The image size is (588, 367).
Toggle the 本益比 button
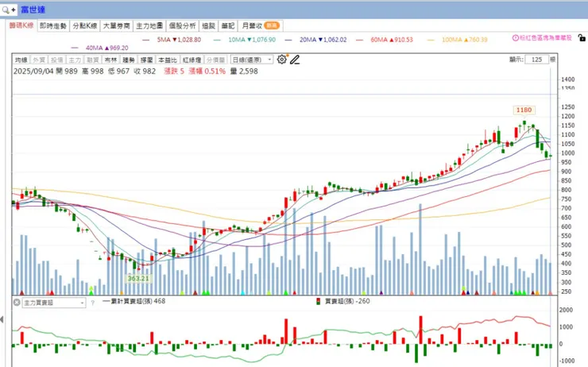(x=167, y=60)
